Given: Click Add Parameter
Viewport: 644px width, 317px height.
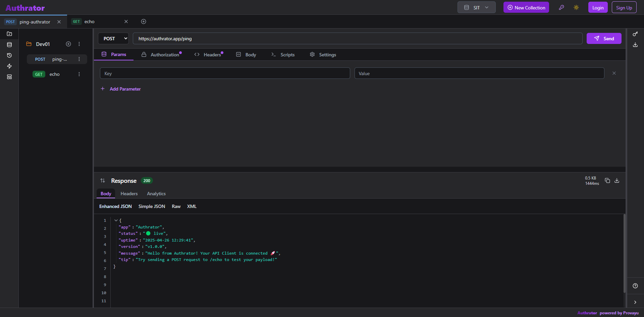Looking at the screenshot, I should [121, 89].
